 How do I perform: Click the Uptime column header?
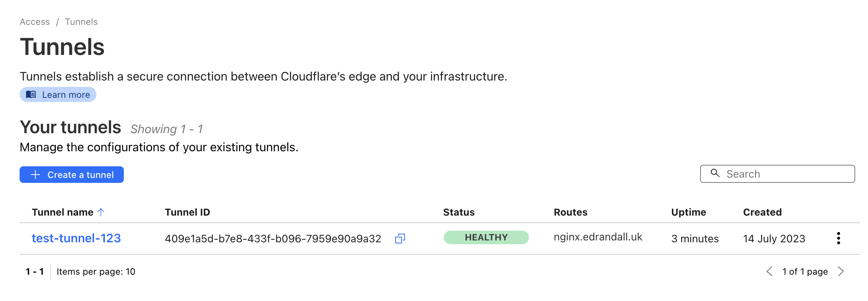(688, 212)
